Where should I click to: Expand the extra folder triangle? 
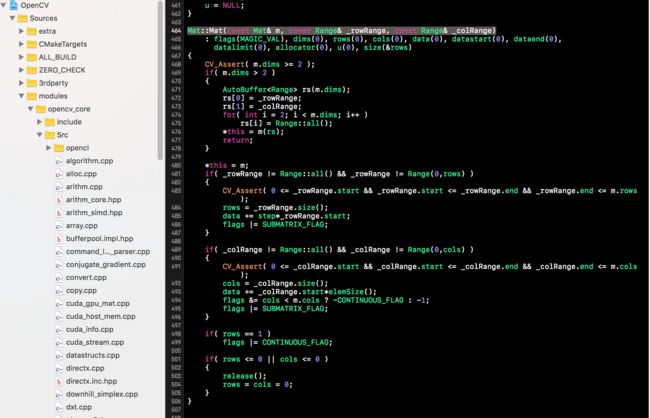pos(21,31)
